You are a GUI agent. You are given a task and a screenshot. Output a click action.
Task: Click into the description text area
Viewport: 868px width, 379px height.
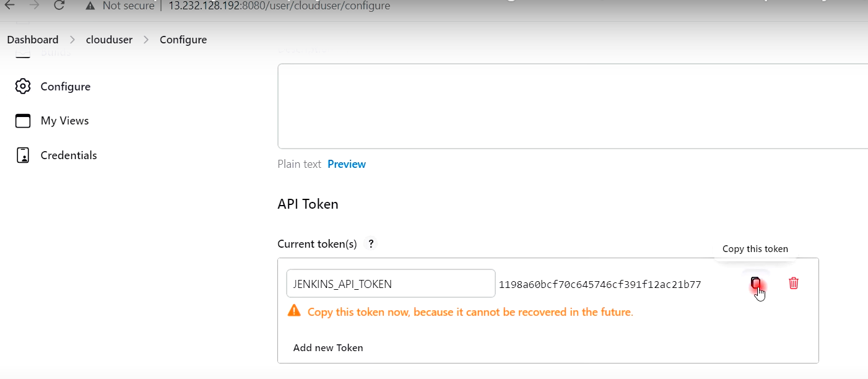coord(573,106)
